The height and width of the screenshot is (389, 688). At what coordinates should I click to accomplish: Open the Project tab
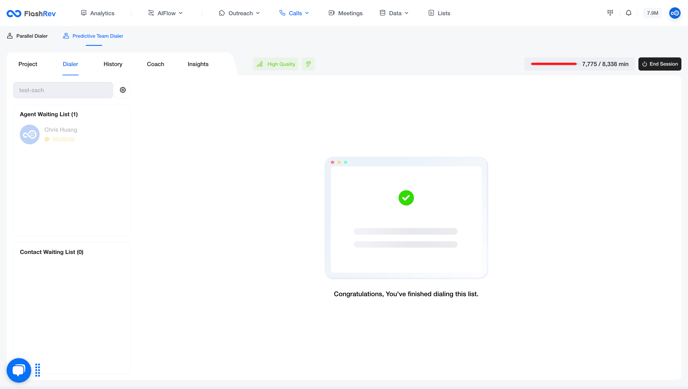pos(28,64)
